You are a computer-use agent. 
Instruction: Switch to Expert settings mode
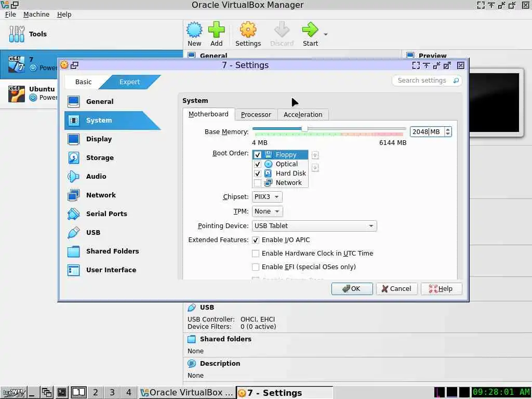(x=129, y=82)
